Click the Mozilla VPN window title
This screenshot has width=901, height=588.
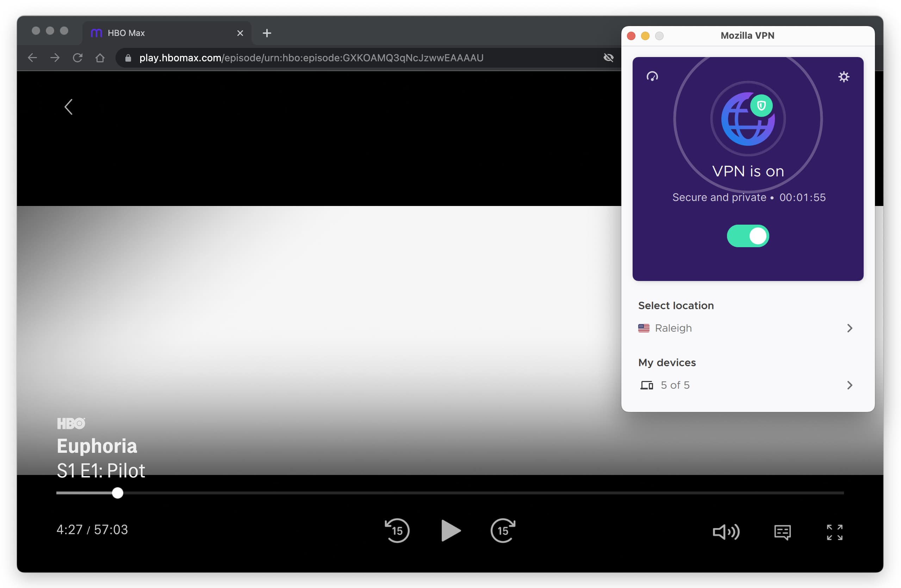click(x=747, y=35)
